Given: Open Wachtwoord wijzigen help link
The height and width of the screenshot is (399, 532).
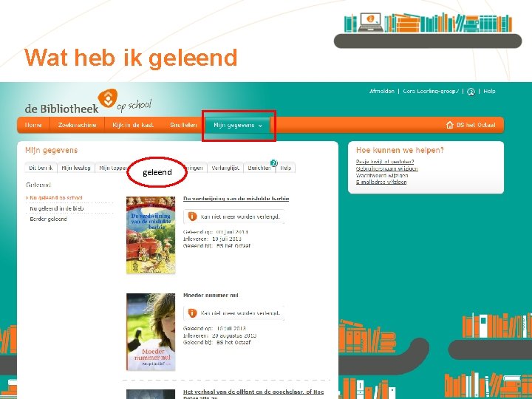Looking at the screenshot, I should 382,175.
